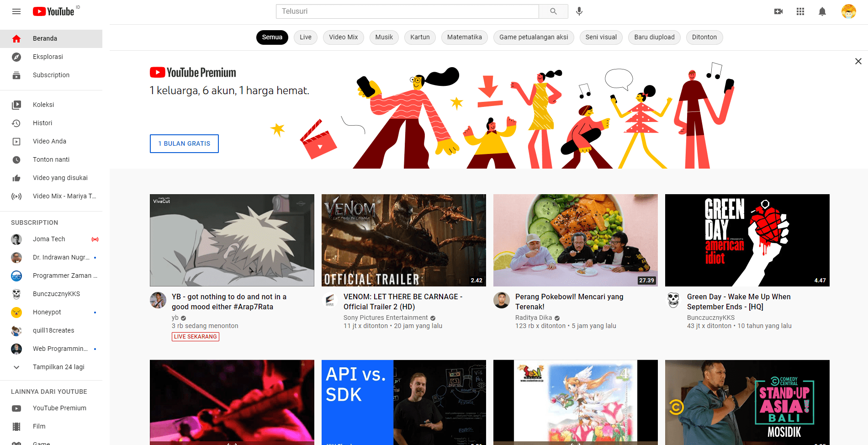Open Perang Pokebowl! video title
The height and width of the screenshot is (445, 868).
click(569, 302)
